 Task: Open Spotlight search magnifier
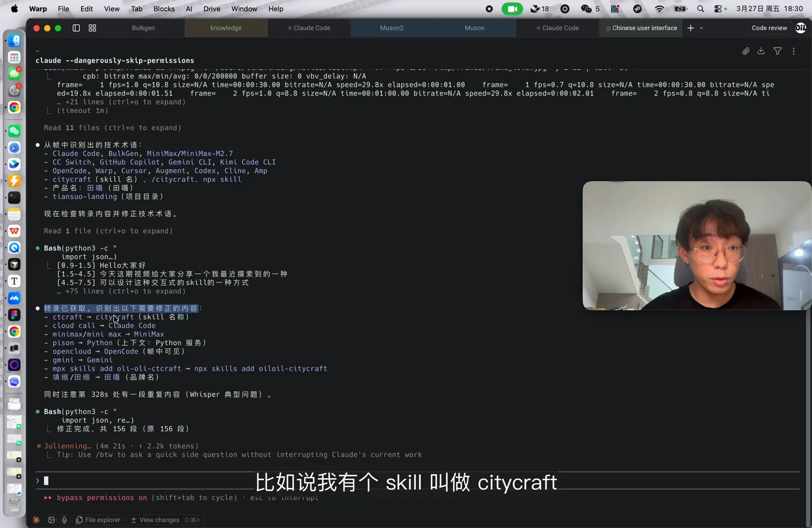click(700, 9)
